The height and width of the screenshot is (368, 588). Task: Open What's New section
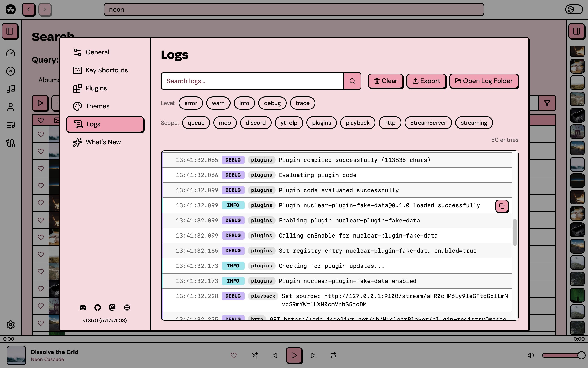pyautogui.click(x=105, y=142)
